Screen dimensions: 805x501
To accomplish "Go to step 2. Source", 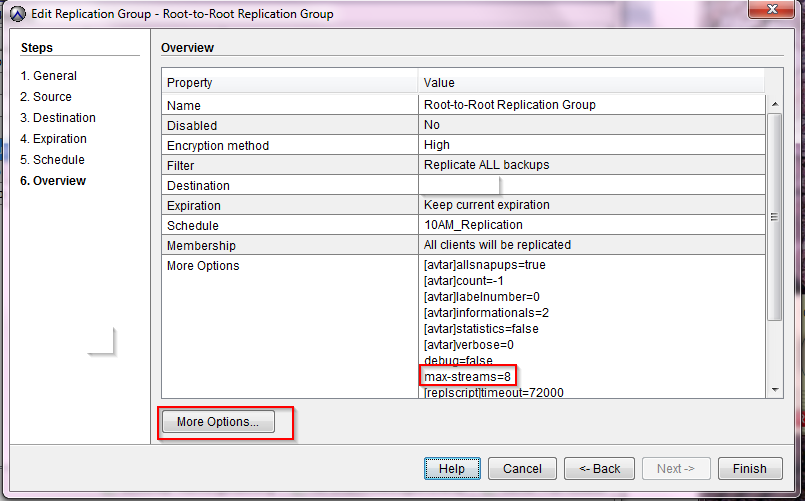I will [46, 97].
